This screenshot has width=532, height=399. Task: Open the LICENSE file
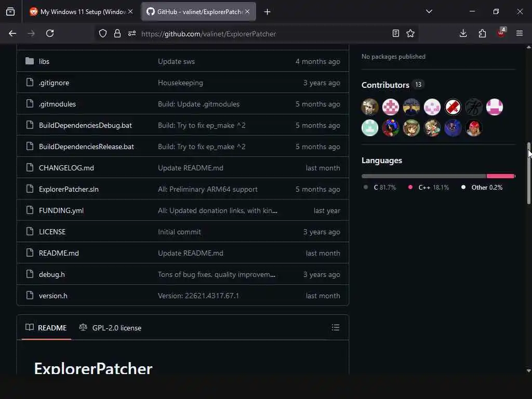(52, 232)
